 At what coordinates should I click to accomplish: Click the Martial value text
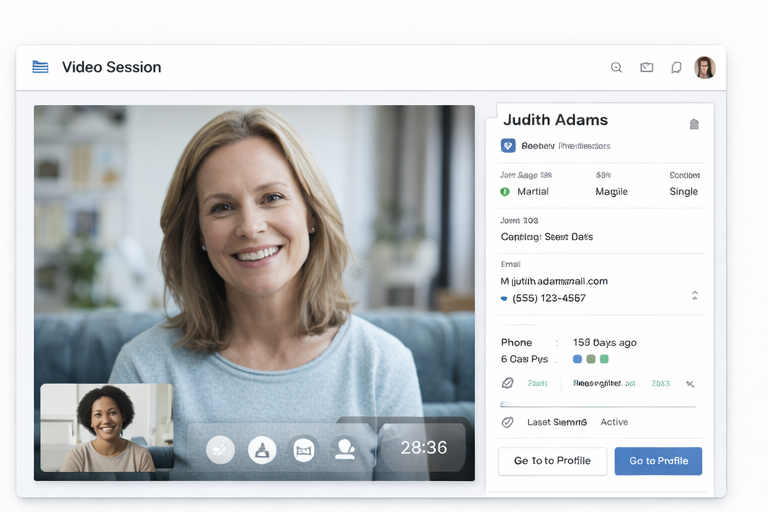click(533, 192)
